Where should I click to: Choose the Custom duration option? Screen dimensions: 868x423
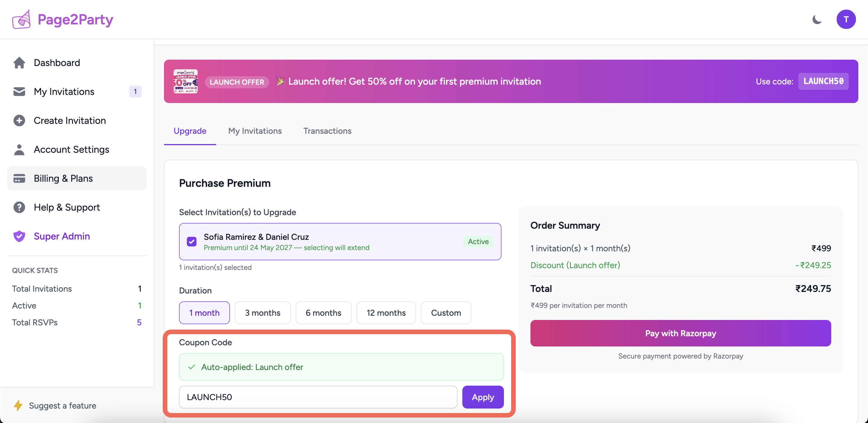(446, 313)
